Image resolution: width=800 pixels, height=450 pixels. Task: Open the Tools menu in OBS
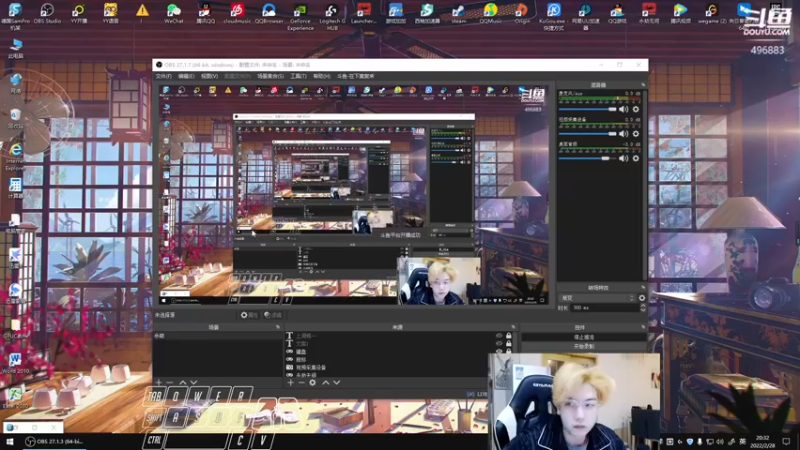[x=298, y=76]
